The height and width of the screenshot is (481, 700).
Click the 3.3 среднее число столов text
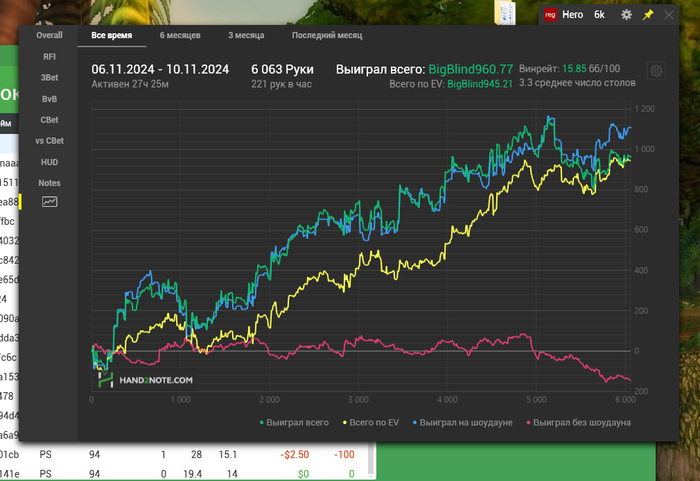pos(577,83)
